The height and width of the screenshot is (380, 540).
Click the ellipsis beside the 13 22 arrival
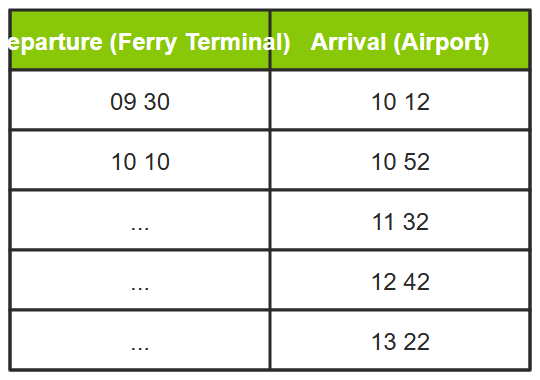(x=140, y=348)
